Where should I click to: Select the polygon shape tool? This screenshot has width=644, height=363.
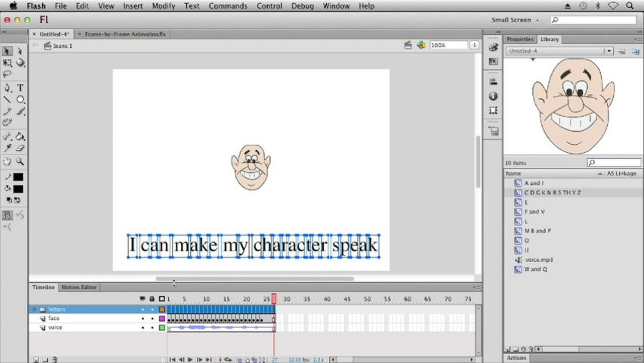(x=20, y=99)
